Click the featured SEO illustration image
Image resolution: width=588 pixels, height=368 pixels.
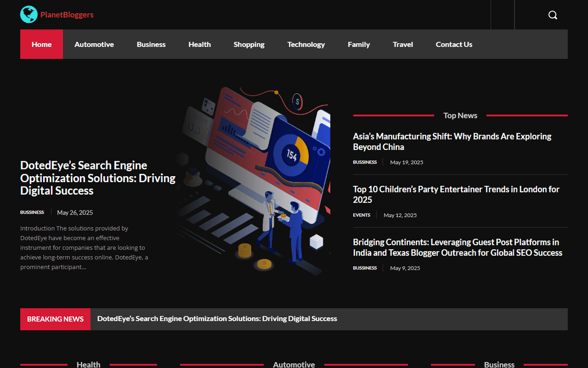click(x=253, y=182)
